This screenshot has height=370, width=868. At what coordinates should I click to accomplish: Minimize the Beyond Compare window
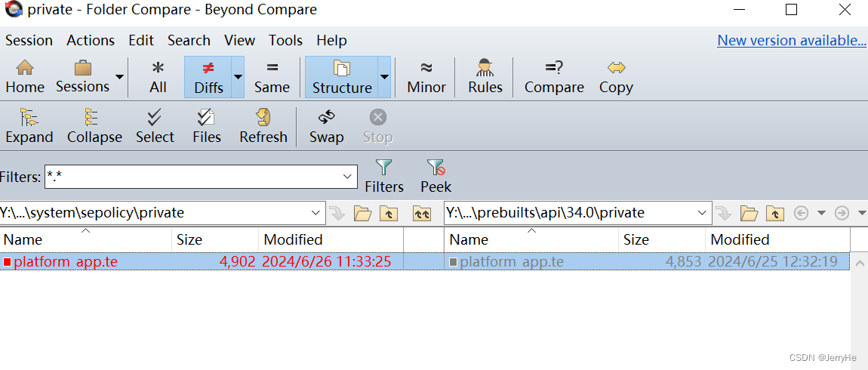pos(739,9)
